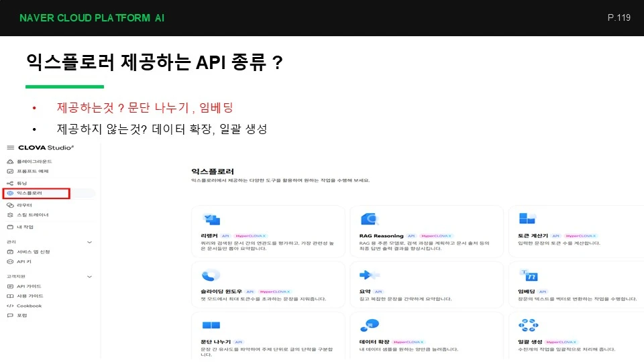This screenshot has height=362, width=644.
Task: Click the API 키 sidebar icon
Action: [10, 262]
